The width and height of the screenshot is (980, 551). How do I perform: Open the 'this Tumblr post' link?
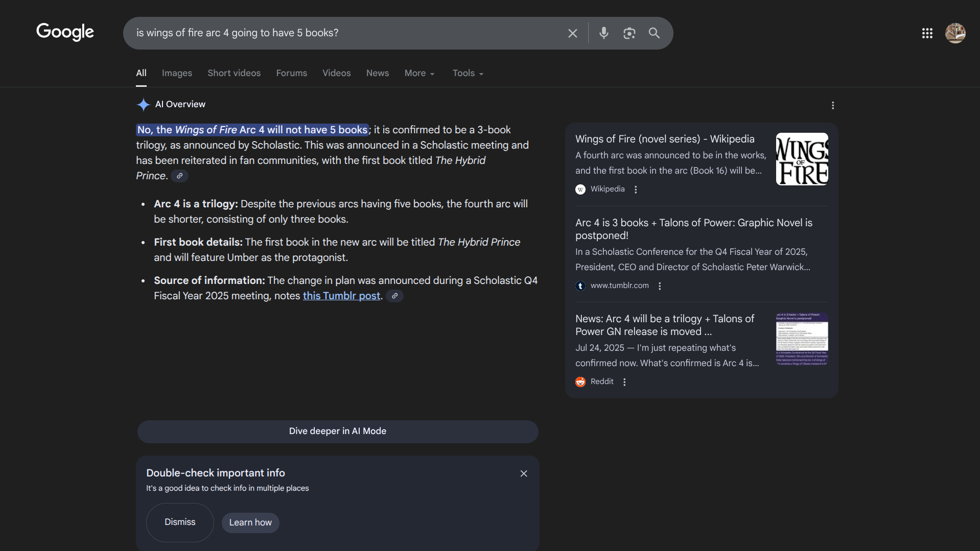pyautogui.click(x=341, y=296)
